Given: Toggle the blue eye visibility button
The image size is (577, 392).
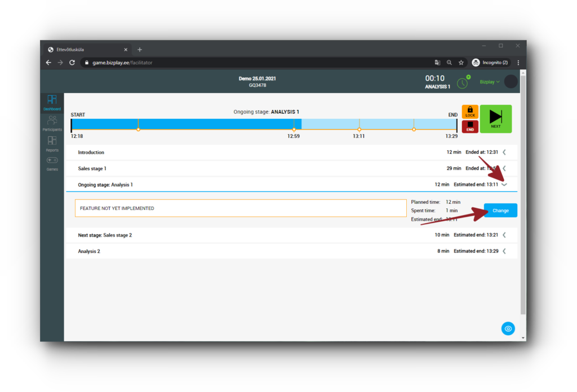Looking at the screenshot, I should [x=508, y=328].
